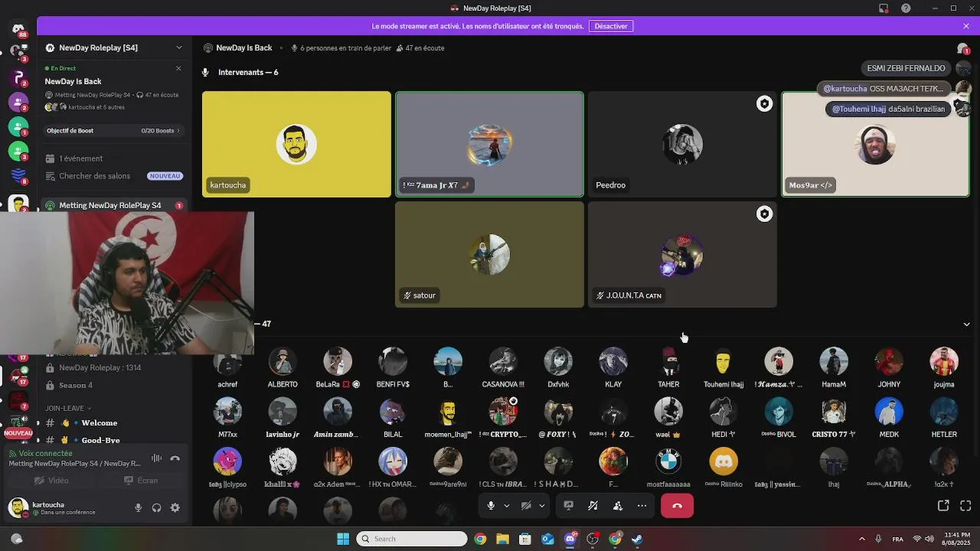The width and height of the screenshot is (980, 551).
Task: Deafen audio using the headphones icon
Action: point(157,507)
